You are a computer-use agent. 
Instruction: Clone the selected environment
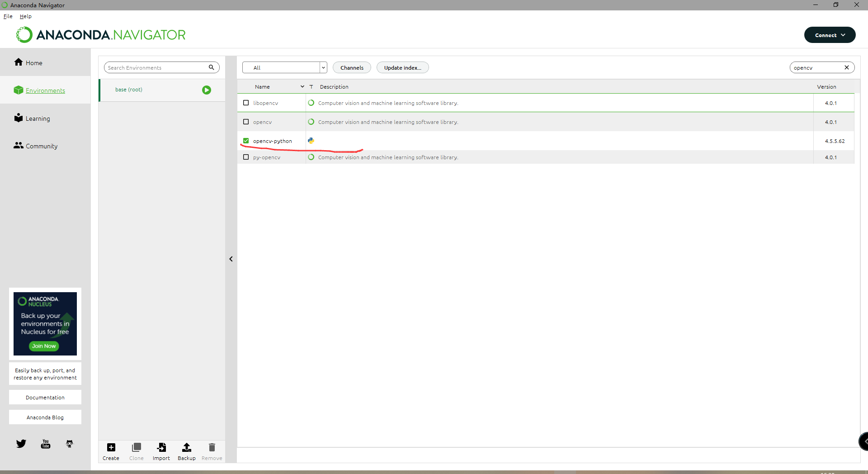(x=136, y=451)
